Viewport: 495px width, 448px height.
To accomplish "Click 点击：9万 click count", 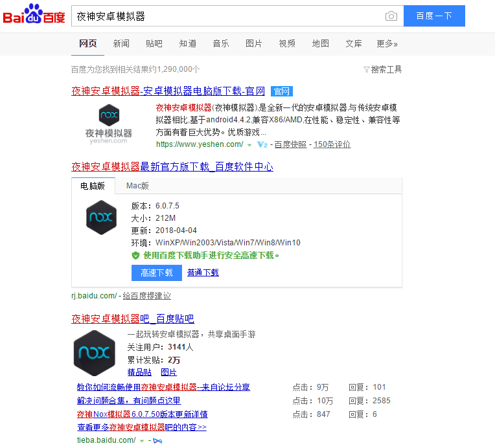I will click(310, 387).
